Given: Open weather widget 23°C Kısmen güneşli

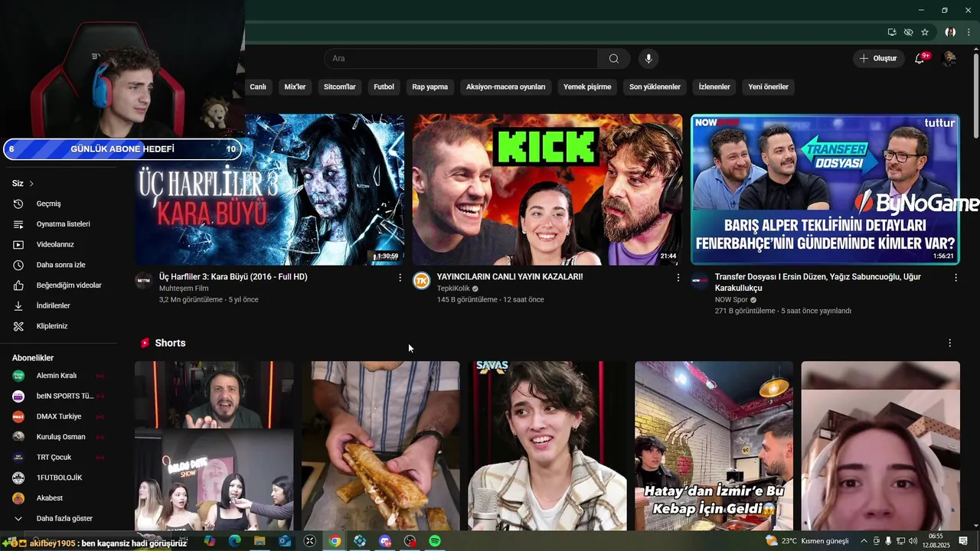Looking at the screenshot, I should 808,541.
